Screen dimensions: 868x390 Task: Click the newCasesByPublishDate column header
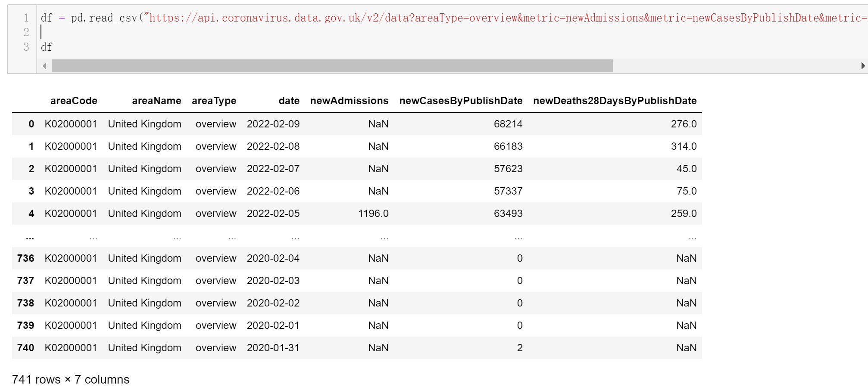(460, 101)
